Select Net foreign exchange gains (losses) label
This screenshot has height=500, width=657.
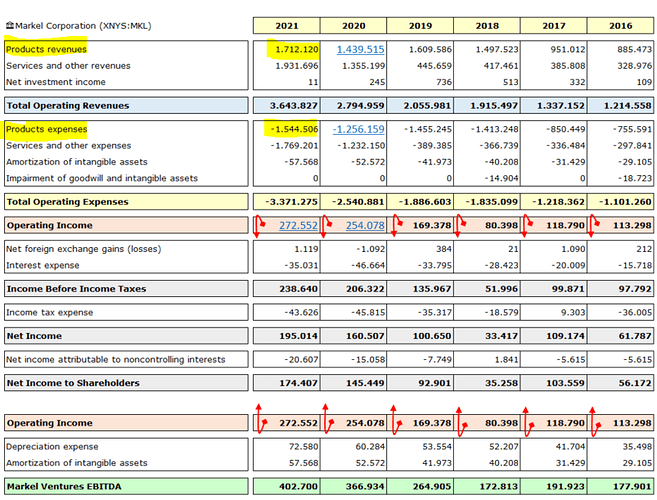point(83,249)
